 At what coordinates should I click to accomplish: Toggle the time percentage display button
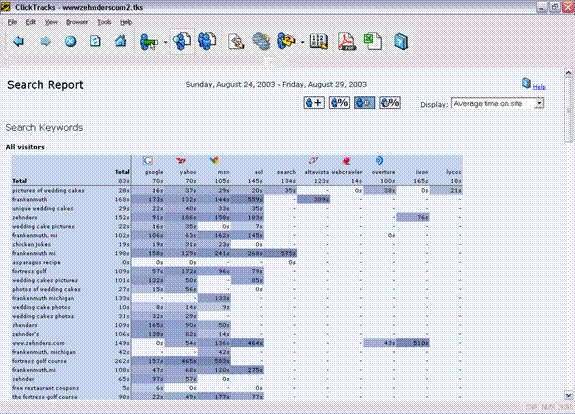(390, 103)
